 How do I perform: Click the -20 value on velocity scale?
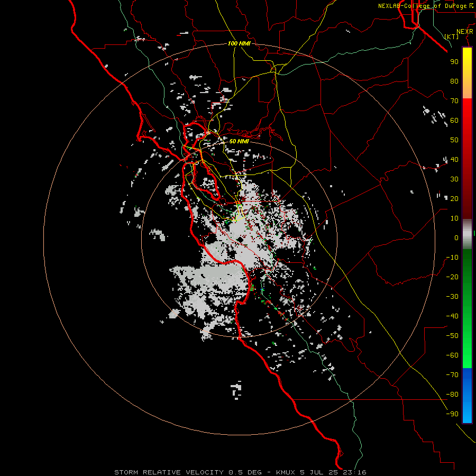point(452,277)
